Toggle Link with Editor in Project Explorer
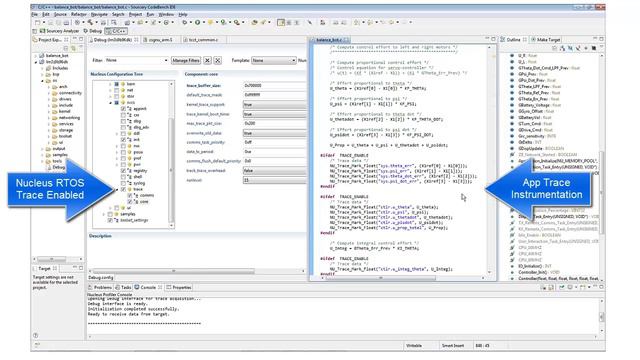This screenshot has height=360, width=640. [73, 48]
